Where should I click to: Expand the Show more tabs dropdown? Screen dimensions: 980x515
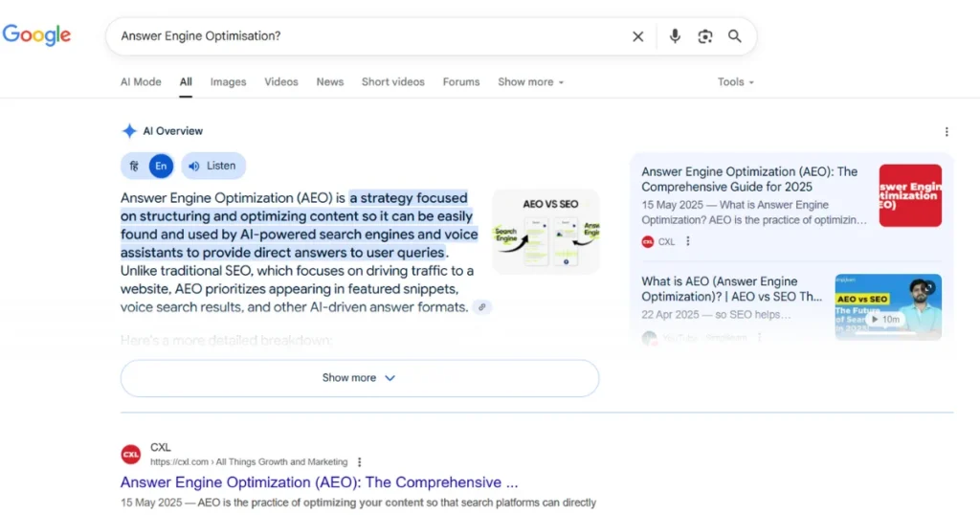[x=530, y=82]
